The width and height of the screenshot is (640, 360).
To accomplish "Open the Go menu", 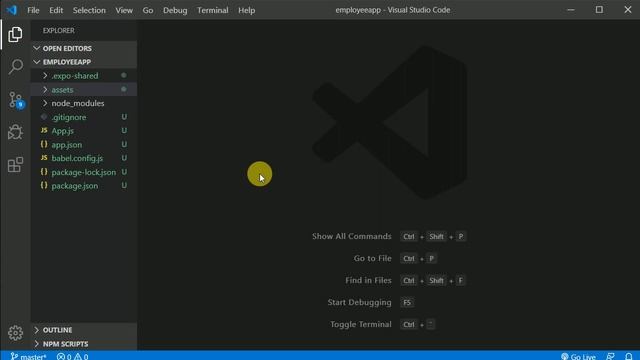I will coord(148,10).
